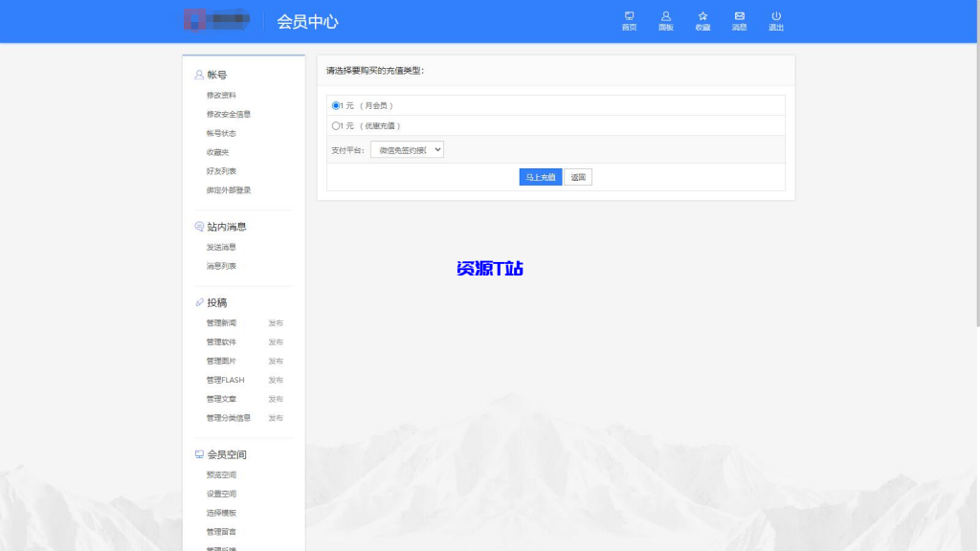Click the 返回 back button
This screenshot has height=551, width=980.
pyautogui.click(x=577, y=177)
